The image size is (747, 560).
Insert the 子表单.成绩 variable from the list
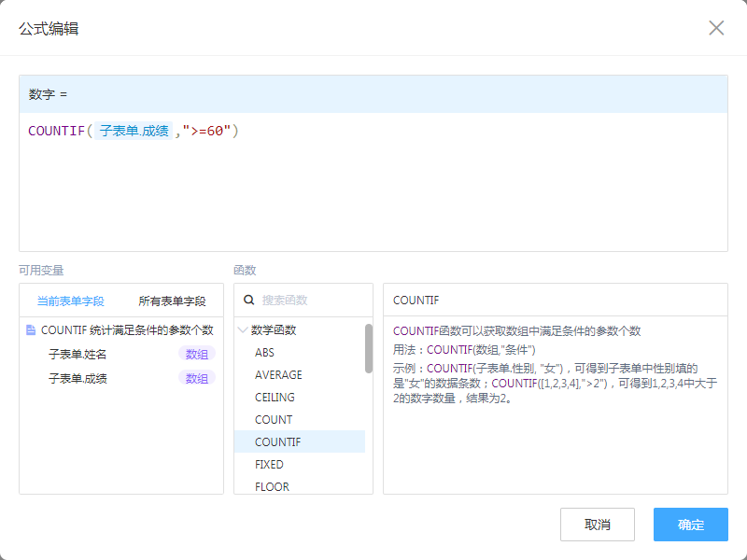click(78, 378)
